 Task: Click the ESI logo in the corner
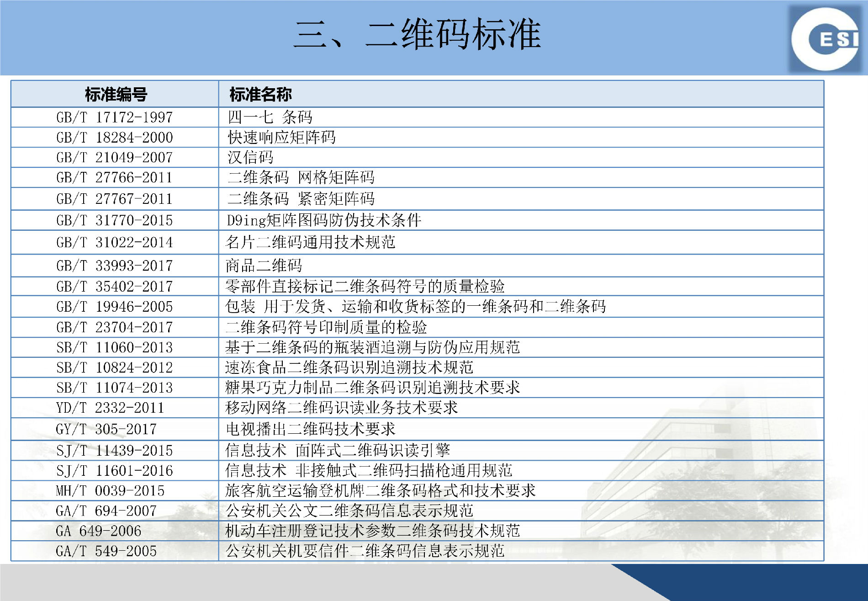826,39
